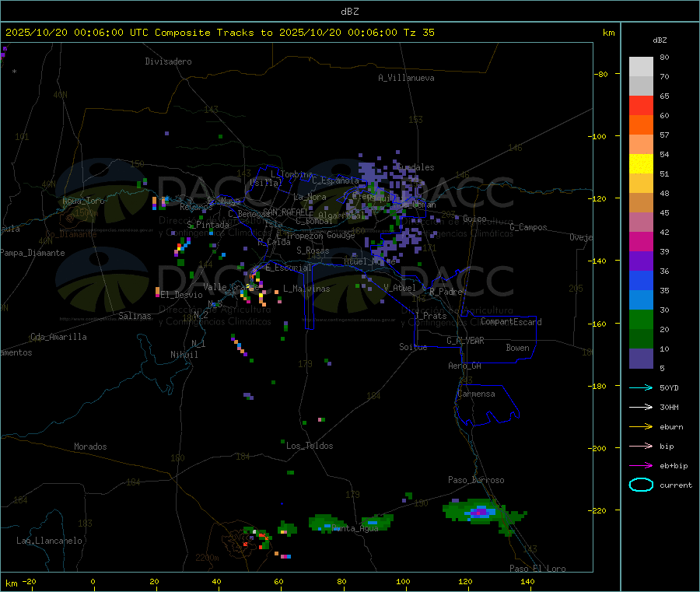Click the Salinas map label
Screen dimensions: 700x592
(x=135, y=316)
